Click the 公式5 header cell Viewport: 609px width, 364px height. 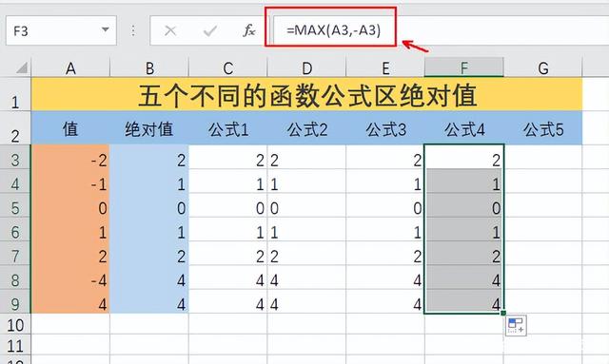[543, 128]
